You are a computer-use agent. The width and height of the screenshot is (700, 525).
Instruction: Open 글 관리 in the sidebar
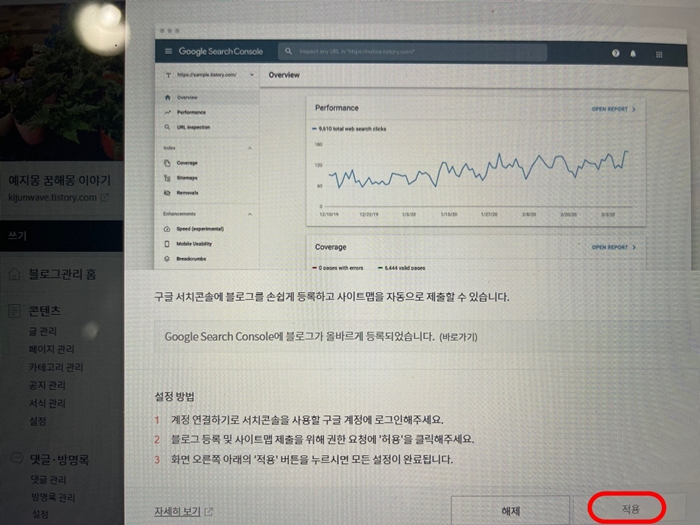[43, 331]
